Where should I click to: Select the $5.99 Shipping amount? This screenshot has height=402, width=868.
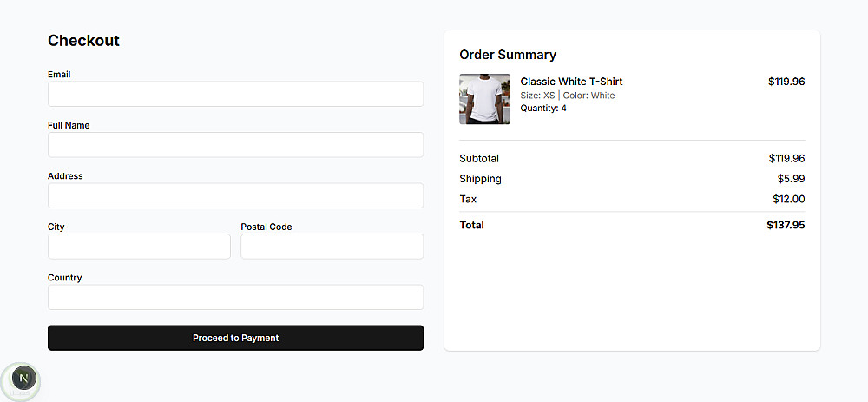pyautogui.click(x=791, y=179)
